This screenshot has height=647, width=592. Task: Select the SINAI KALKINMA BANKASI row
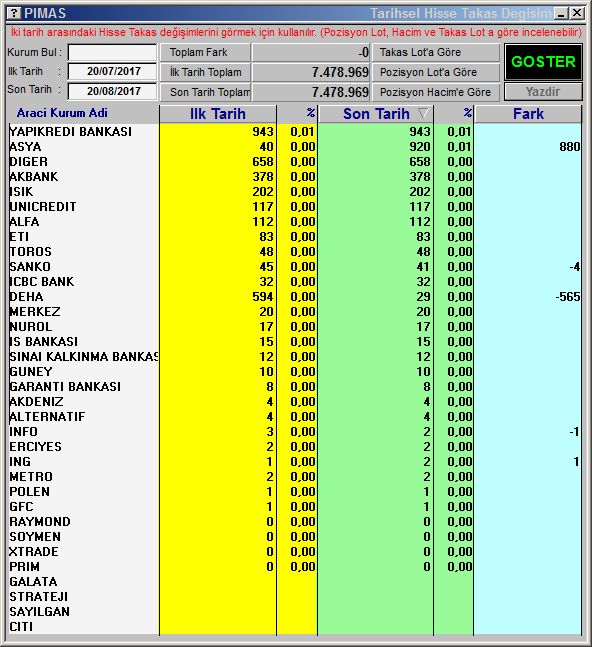tap(295, 357)
